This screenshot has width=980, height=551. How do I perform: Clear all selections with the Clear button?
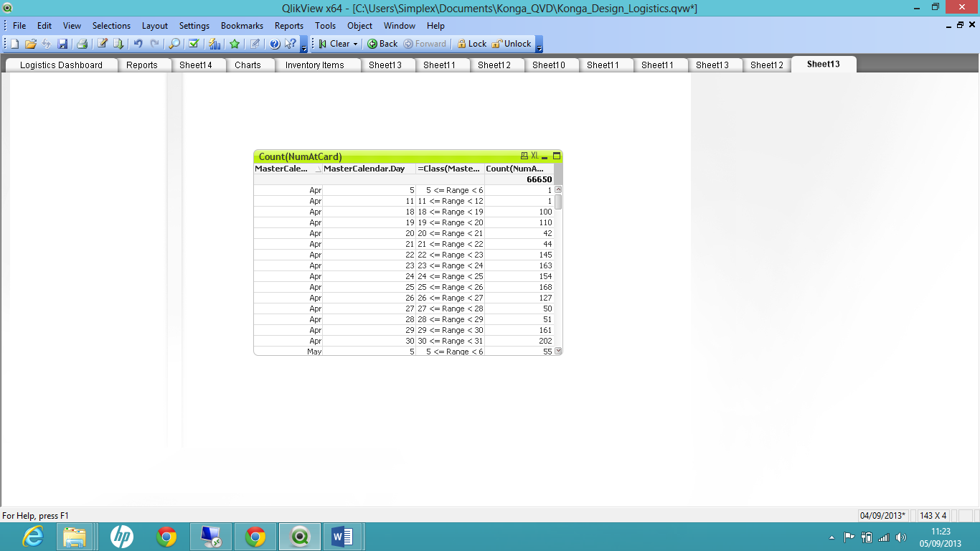pyautogui.click(x=334, y=44)
